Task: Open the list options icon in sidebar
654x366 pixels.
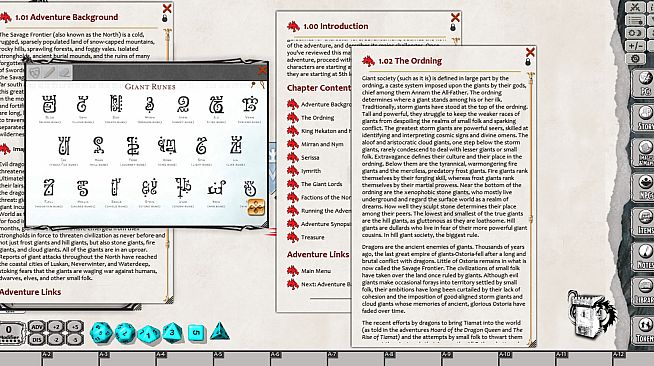Action: [635, 20]
